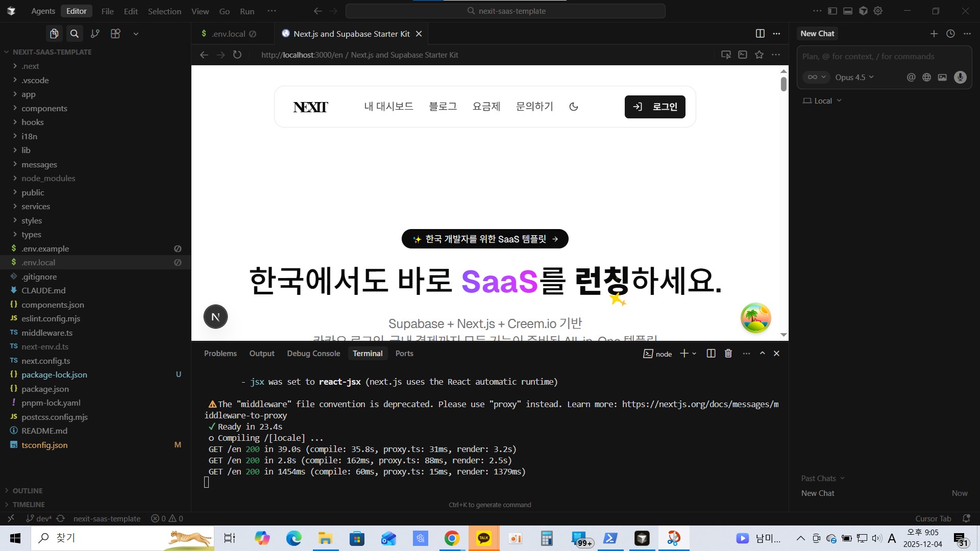The height and width of the screenshot is (551, 980).
Task: Switch to the Output tab
Action: click(x=262, y=353)
